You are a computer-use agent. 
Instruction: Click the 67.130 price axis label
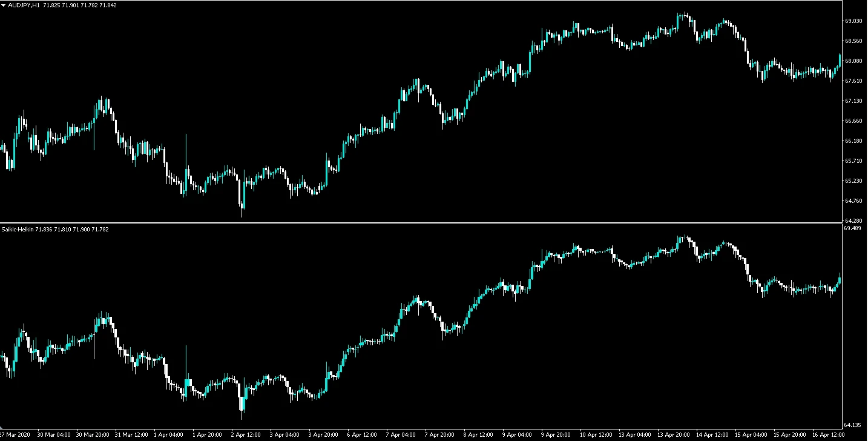coord(852,101)
